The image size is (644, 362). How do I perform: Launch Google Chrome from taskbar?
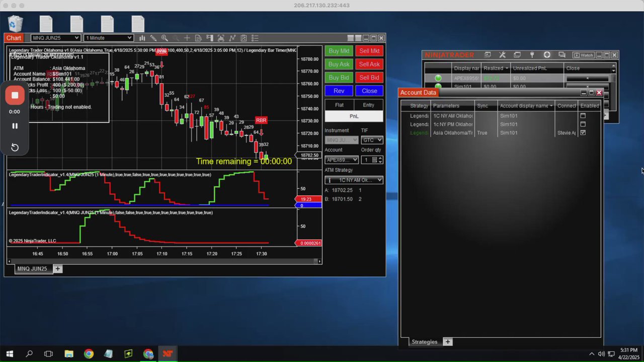89,354
